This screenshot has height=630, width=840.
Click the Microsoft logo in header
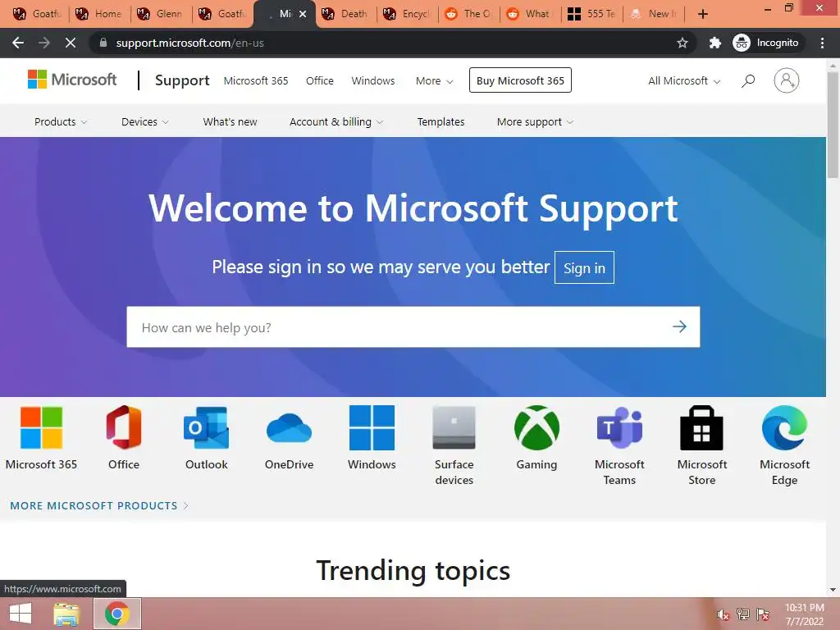pyautogui.click(x=72, y=80)
